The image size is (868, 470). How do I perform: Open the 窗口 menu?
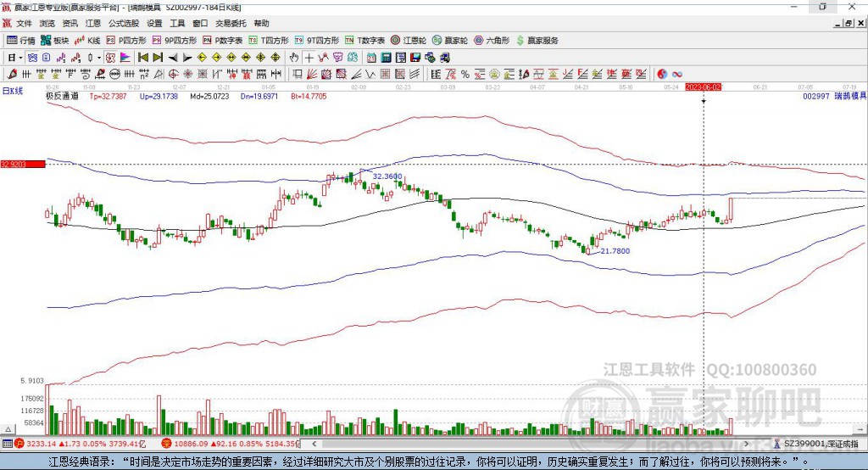(200, 23)
